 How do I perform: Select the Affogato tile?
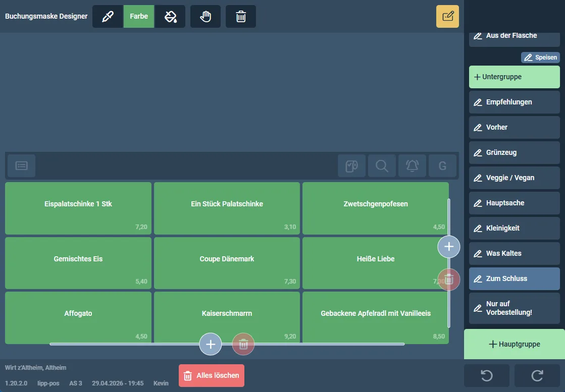tap(78, 318)
